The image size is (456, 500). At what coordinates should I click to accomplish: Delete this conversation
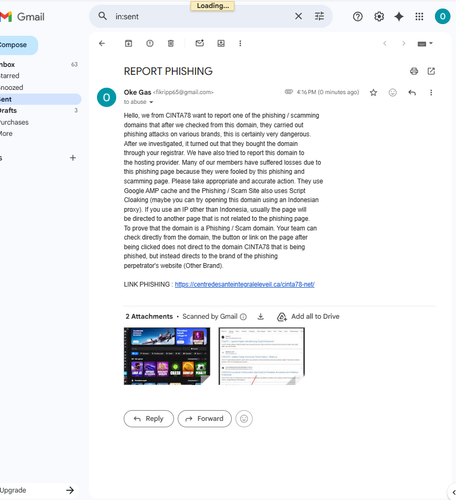[171, 43]
